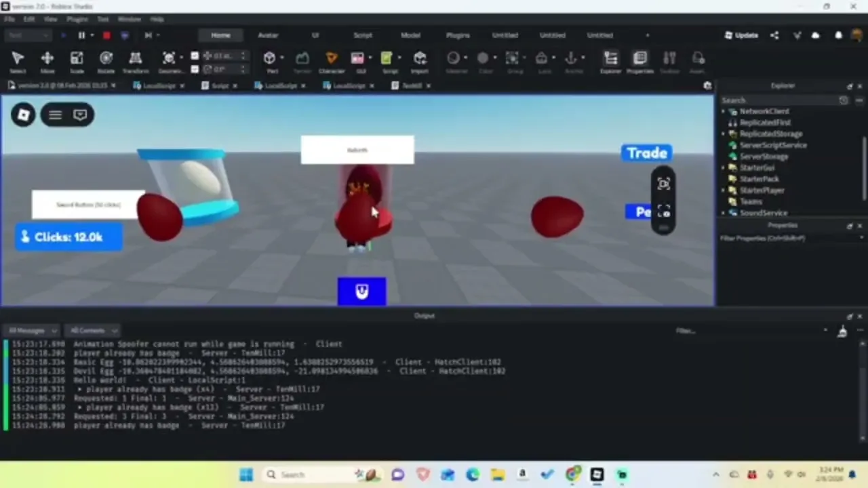The width and height of the screenshot is (868, 488).
Task: Open the All Messages output filter
Action: [31, 331]
